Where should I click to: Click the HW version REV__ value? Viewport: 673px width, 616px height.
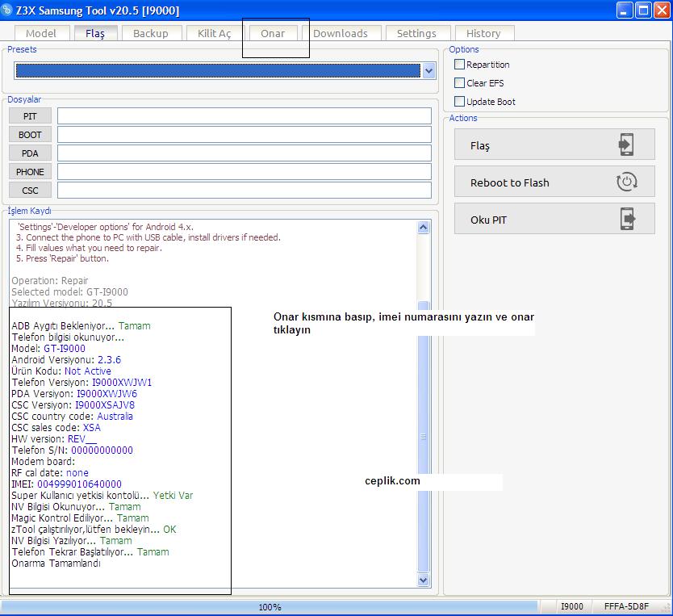(82, 438)
